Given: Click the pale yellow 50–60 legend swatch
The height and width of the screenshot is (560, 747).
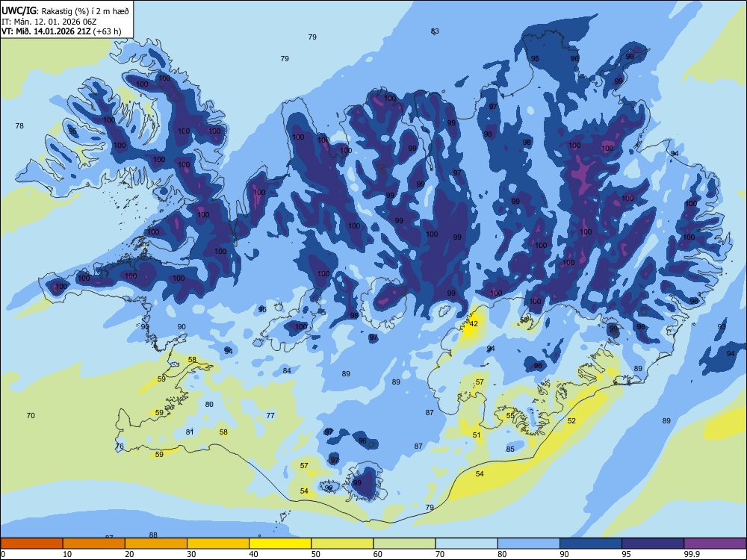Looking at the screenshot, I should (342, 544).
